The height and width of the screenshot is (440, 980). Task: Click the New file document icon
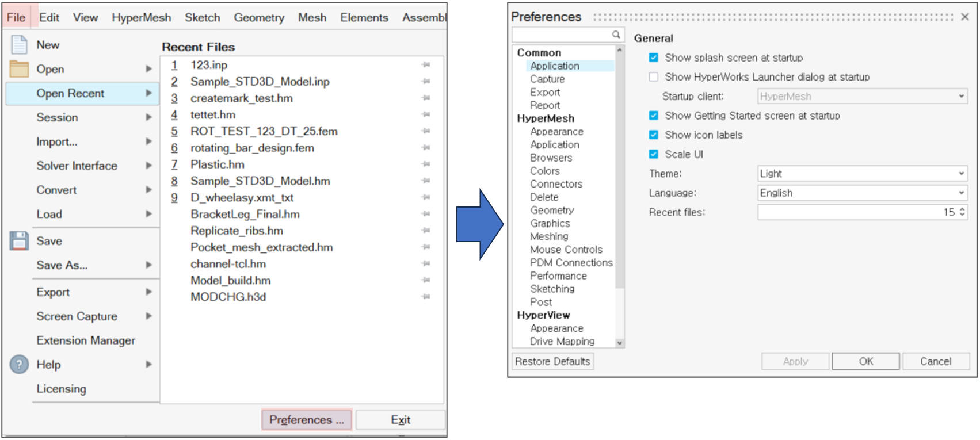pyautogui.click(x=19, y=45)
